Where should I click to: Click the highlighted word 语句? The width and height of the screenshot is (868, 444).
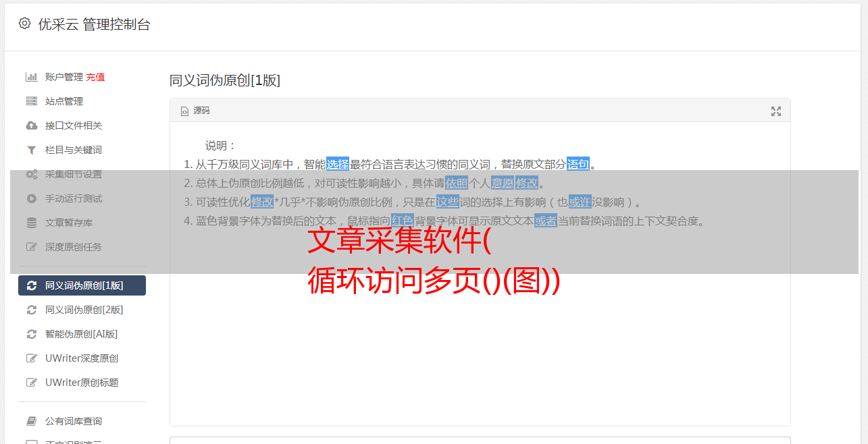point(578,164)
